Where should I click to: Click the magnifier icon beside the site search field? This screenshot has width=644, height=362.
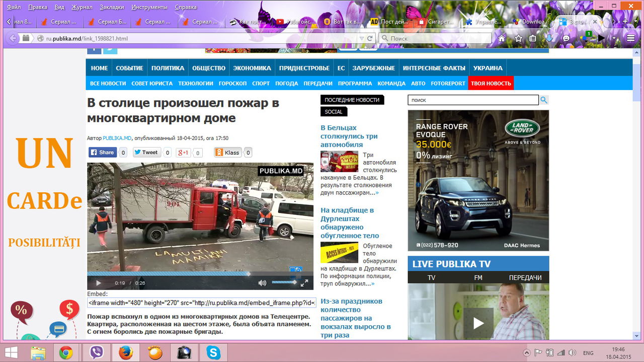pos(544,100)
